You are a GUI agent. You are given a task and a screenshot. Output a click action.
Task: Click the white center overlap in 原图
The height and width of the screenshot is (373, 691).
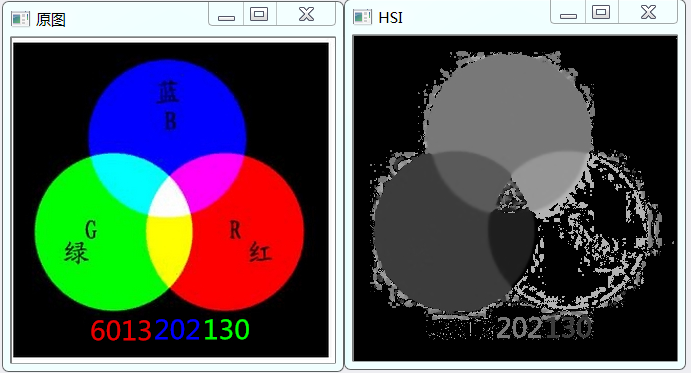pos(170,198)
